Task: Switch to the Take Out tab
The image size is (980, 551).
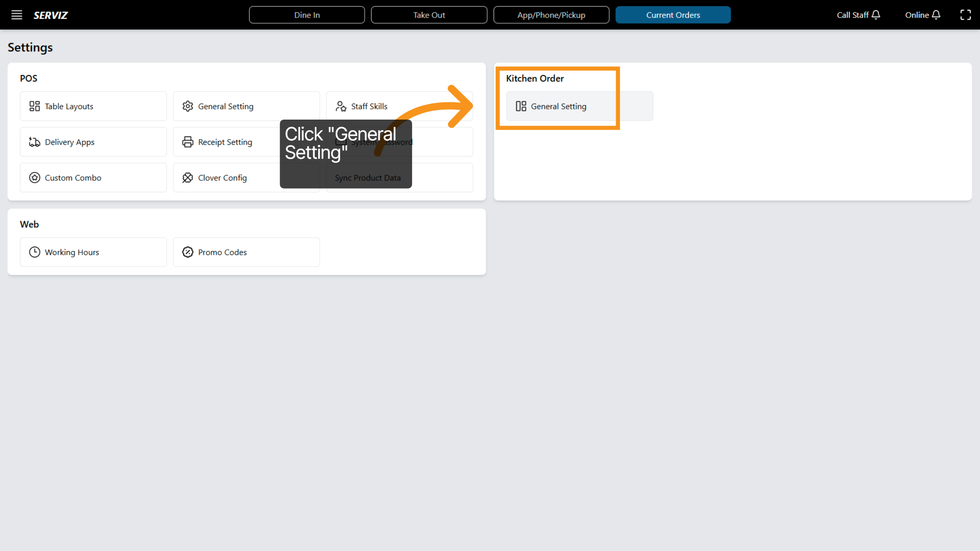Action: tap(429, 15)
